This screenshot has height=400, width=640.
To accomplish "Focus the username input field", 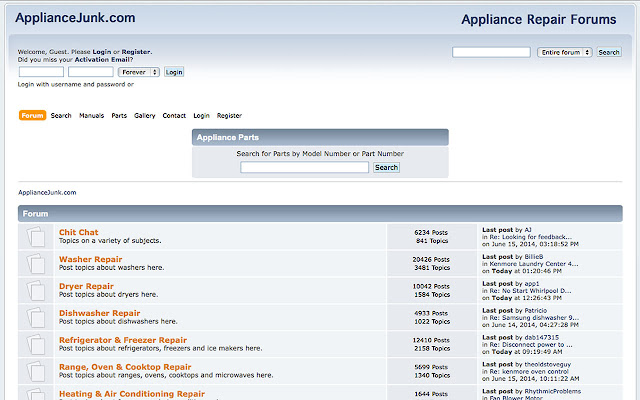I will point(41,72).
